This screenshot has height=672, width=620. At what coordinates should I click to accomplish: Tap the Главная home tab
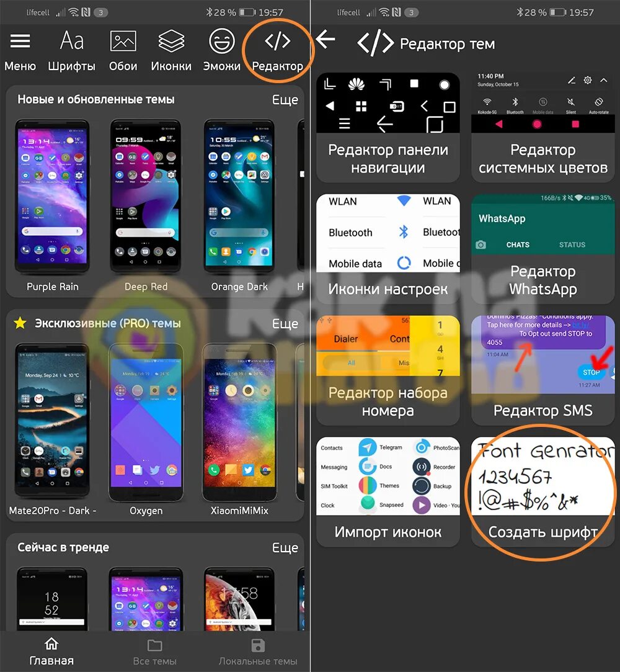(x=51, y=652)
